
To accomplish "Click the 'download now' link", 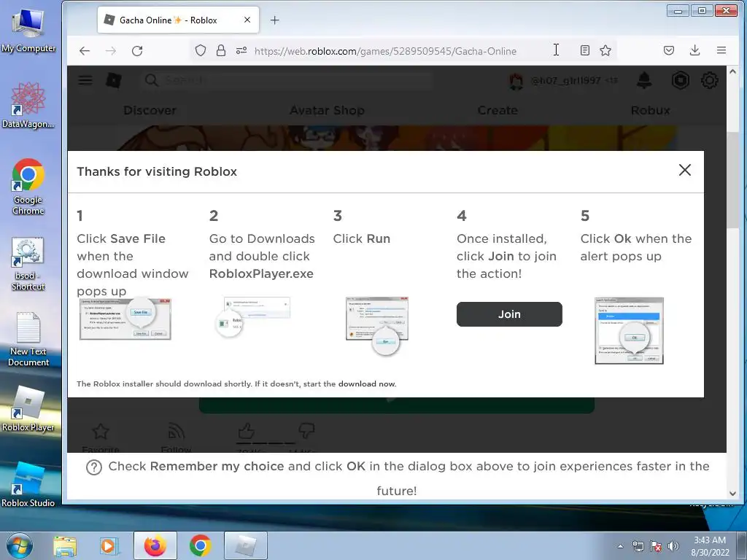I will (x=367, y=384).
